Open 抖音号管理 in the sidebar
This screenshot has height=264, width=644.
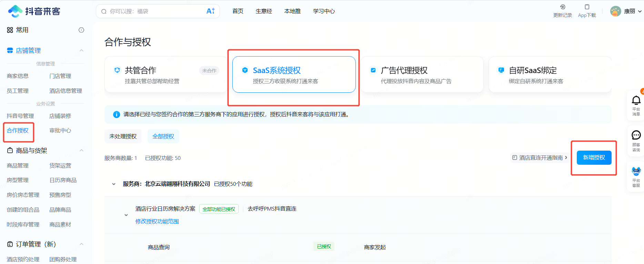[x=20, y=116]
